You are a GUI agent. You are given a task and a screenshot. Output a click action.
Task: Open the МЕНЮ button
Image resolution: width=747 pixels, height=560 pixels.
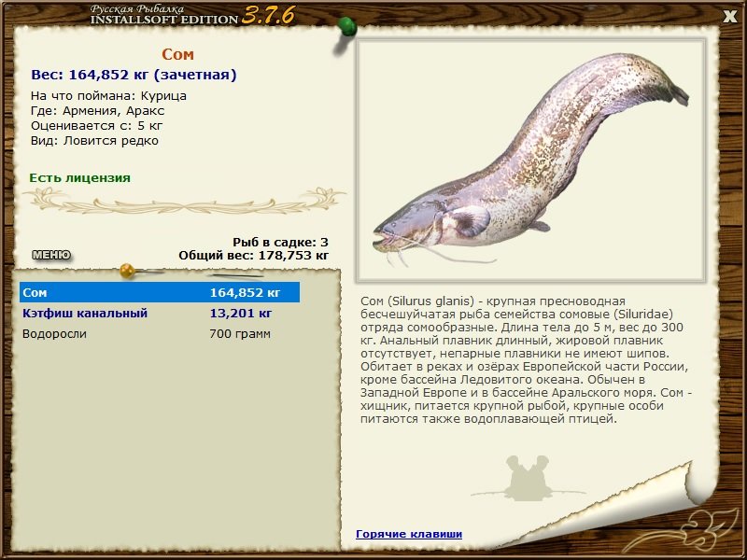pyautogui.click(x=51, y=255)
